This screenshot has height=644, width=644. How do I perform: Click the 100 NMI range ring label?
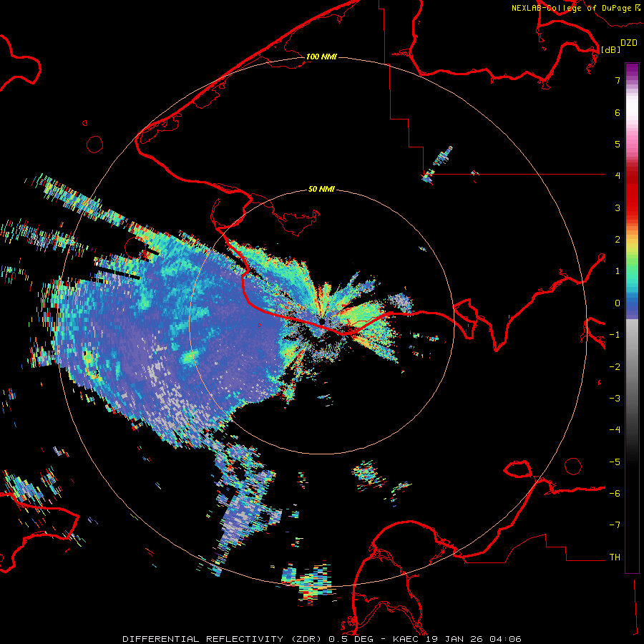point(321,57)
